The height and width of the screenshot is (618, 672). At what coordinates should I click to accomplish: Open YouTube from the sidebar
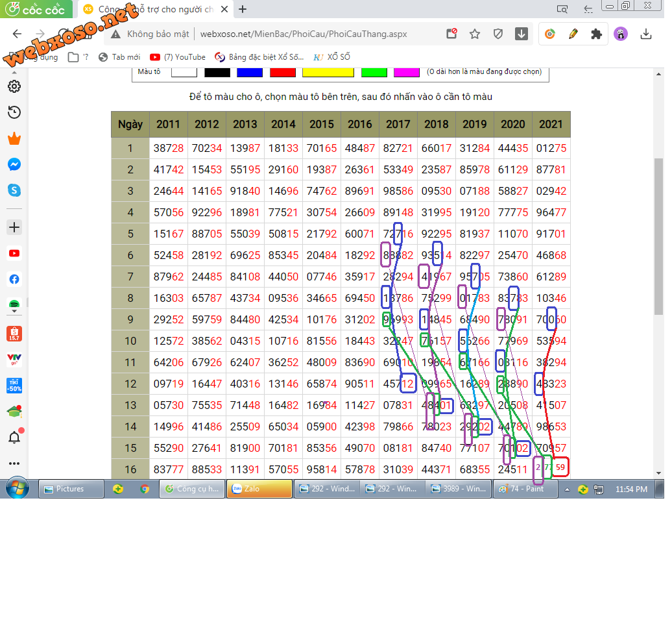(x=14, y=253)
